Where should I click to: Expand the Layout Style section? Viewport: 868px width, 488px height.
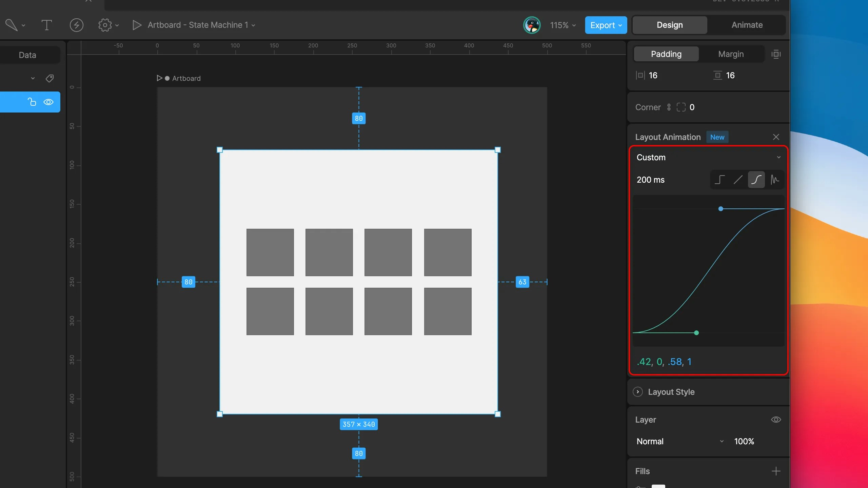pyautogui.click(x=638, y=392)
